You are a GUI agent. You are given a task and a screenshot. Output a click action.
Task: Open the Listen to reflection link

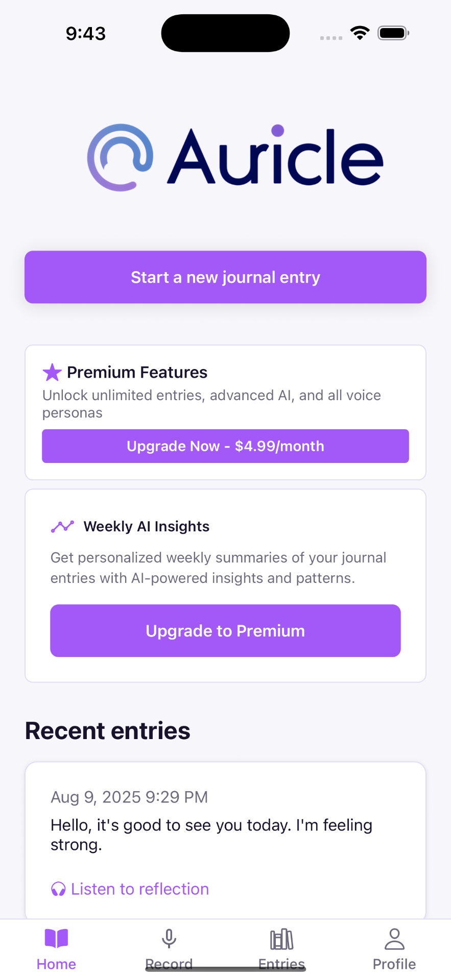[139, 889]
